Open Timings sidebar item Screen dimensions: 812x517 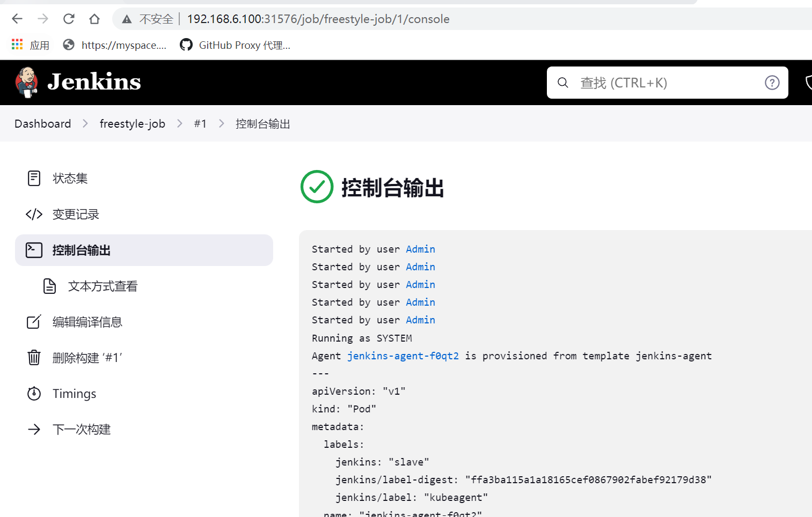click(144, 394)
